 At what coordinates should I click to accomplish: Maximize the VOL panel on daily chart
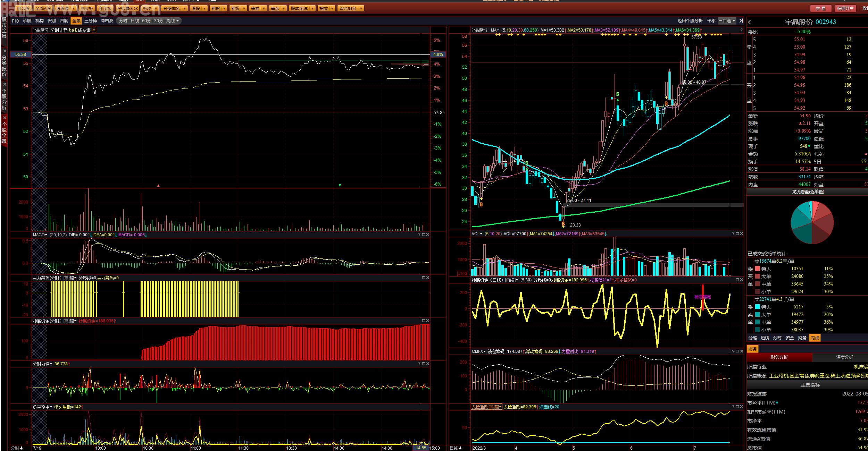tap(737, 234)
